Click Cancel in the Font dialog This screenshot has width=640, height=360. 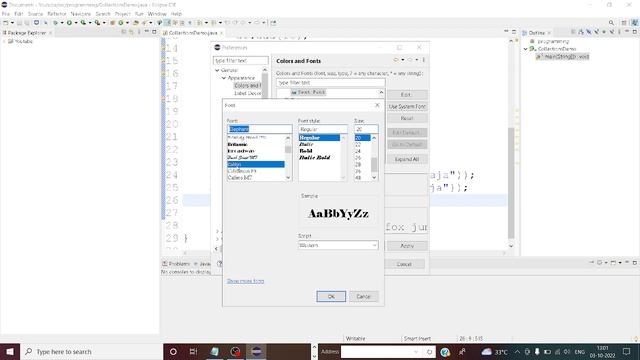pos(363,296)
